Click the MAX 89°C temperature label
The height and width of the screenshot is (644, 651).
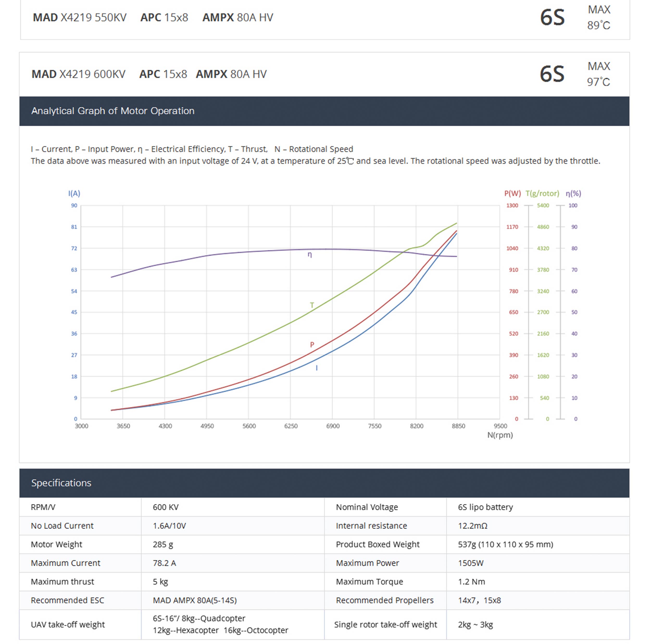pyautogui.click(x=598, y=17)
